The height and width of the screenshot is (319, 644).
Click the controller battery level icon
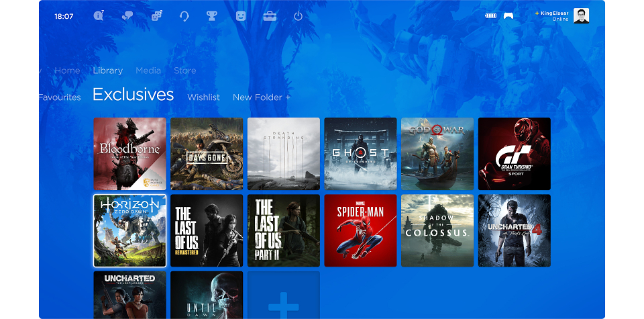click(490, 16)
